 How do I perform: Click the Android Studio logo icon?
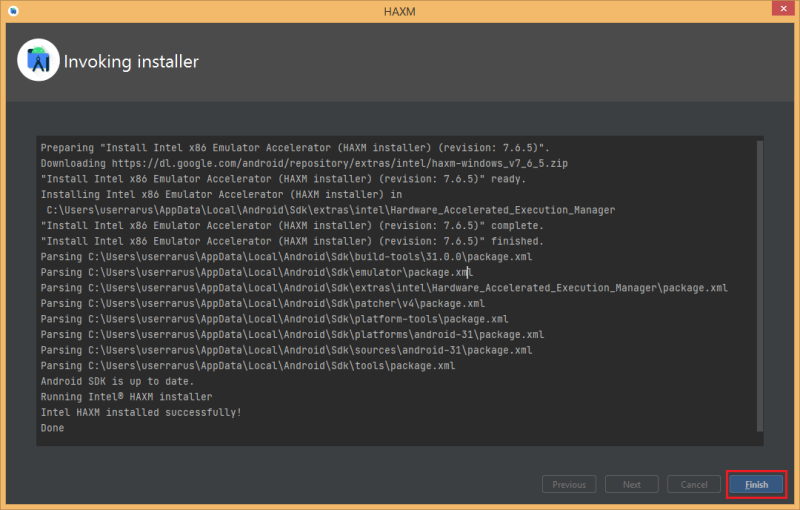(38, 62)
